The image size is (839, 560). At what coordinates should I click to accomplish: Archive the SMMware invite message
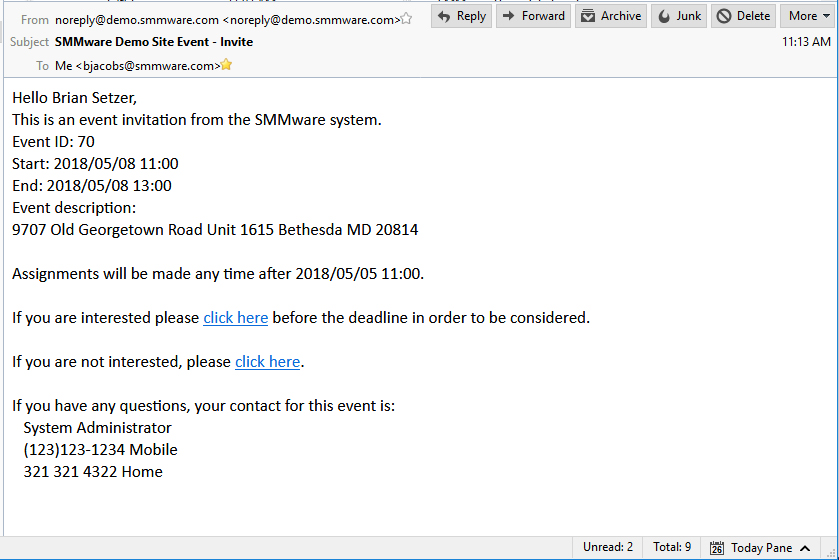click(611, 16)
